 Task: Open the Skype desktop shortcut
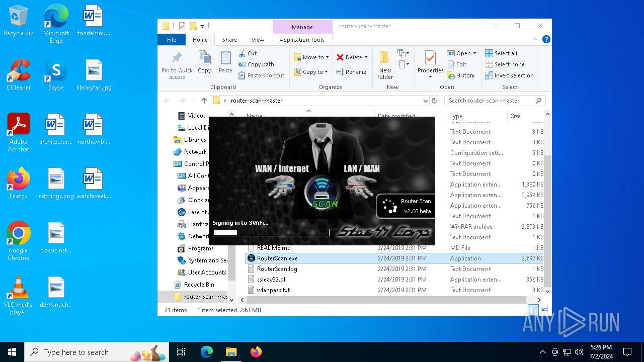point(56,75)
